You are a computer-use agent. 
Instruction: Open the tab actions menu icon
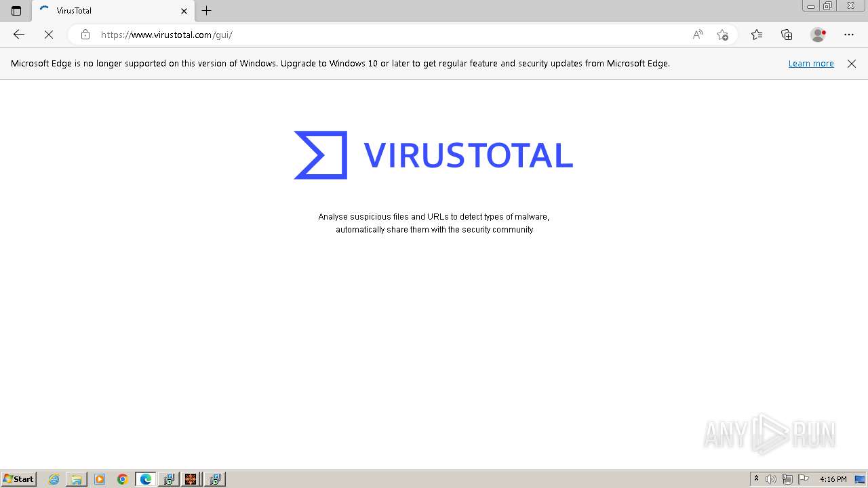[x=16, y=11]
